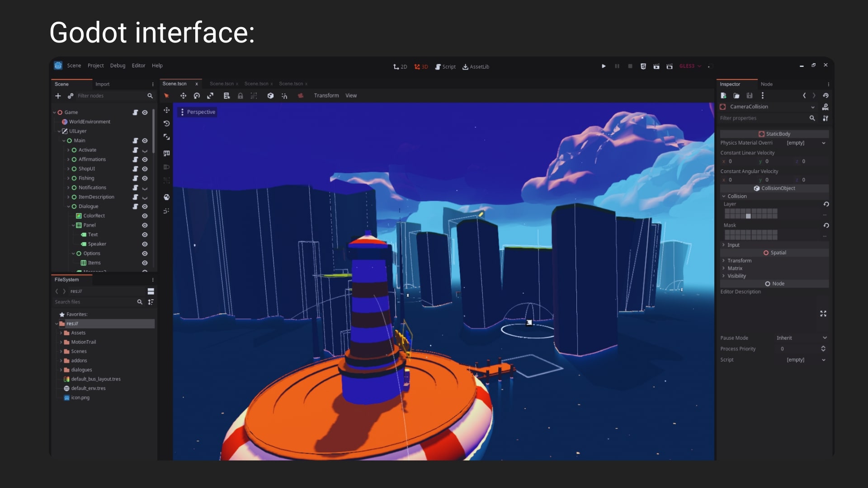Screen dimensions: 868x488
Task: Click Create new resource icon in Inspector
Action: [x=723, y=95]
